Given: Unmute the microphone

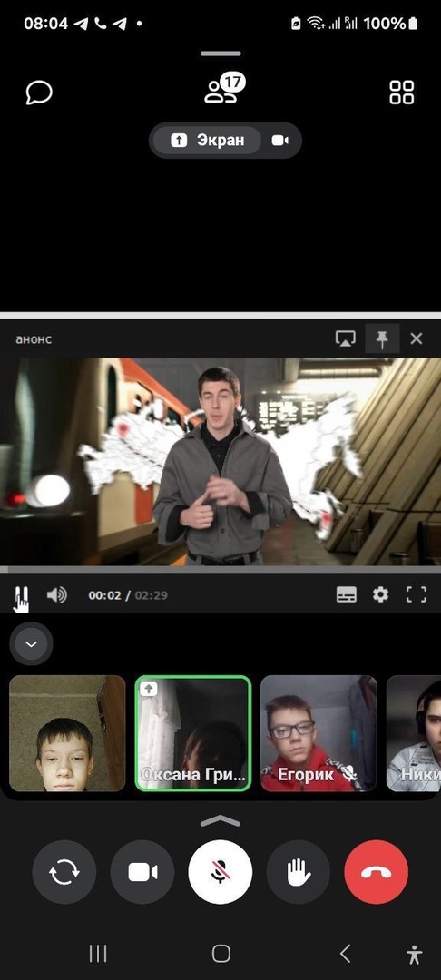Looking at the screenshot, I should 220,872.
